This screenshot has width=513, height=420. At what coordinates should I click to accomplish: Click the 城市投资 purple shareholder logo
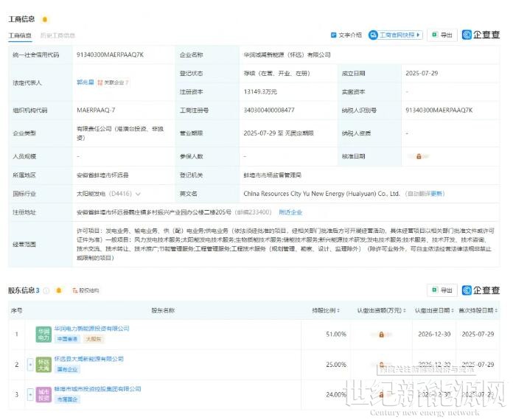[43, 395]
